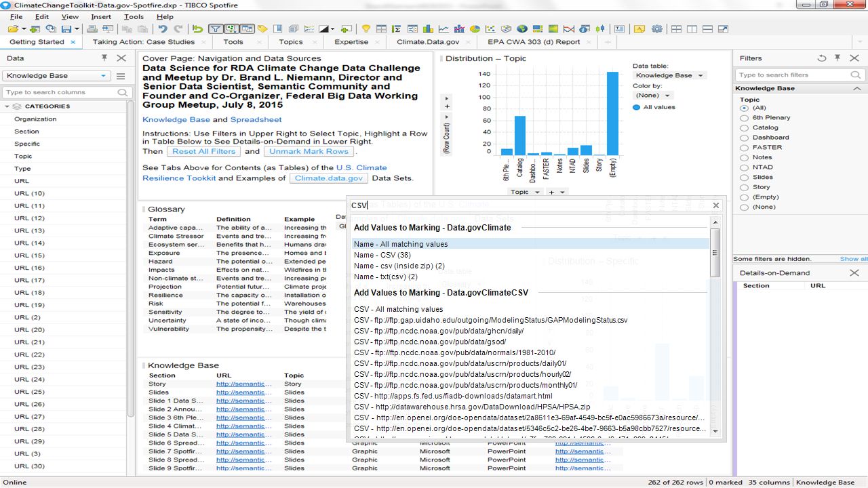Screen dimensions: 868x488
Task: Select the Slides radio filter
Action: (x=744, y=177)
